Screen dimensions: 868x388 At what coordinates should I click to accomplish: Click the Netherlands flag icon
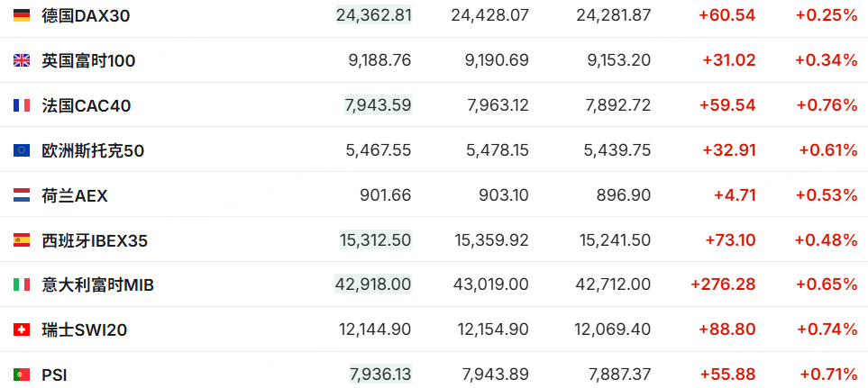click(x=22, y=195)
